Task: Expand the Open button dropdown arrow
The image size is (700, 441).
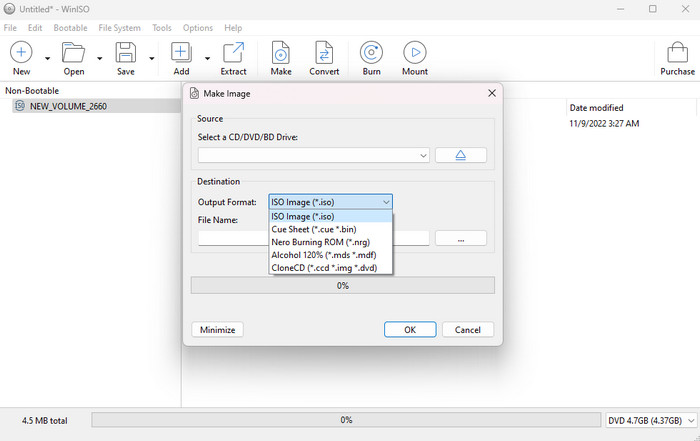Action: (100, 58)
